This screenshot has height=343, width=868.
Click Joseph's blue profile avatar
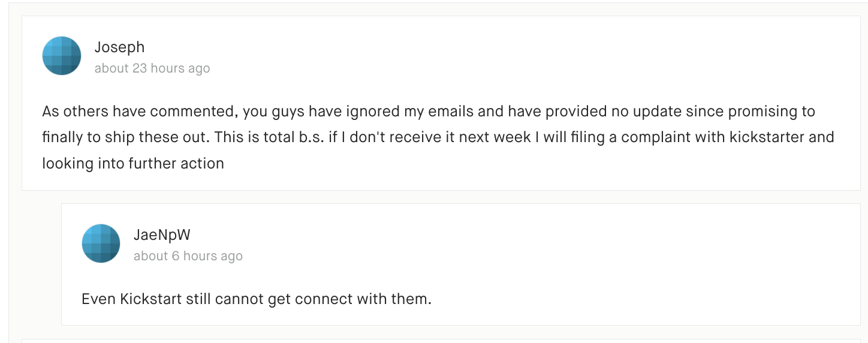tap(62, 56)
